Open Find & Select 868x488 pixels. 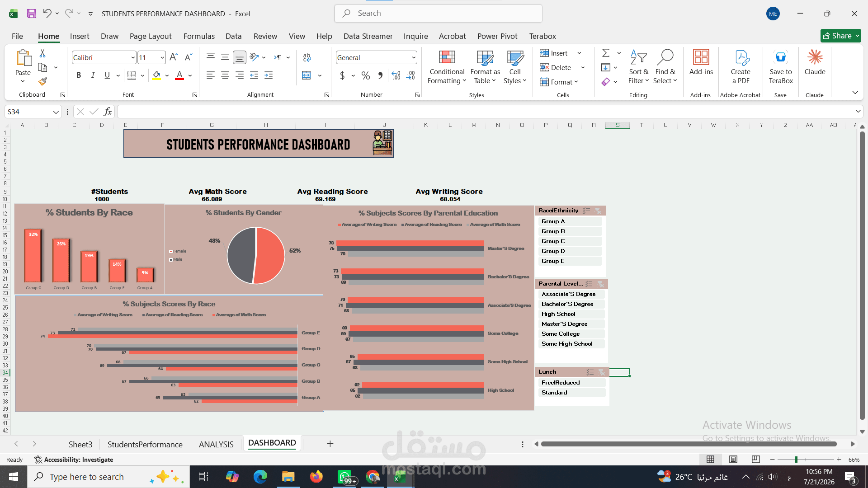coord(665,67)
